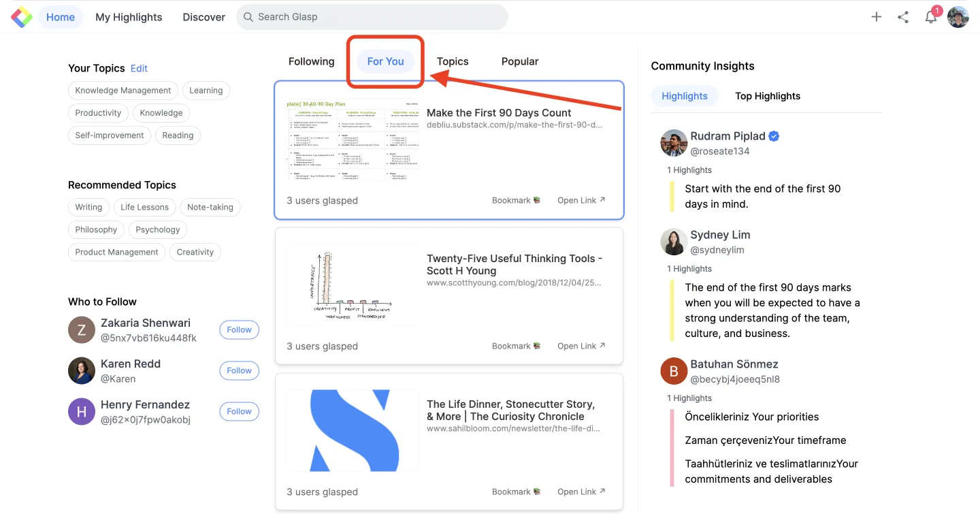Image resolution: width=980 pixels, height=514 pixels.
Task: Select the Learning topic chip
Action: pyautogui.click(x=206, y=91)
